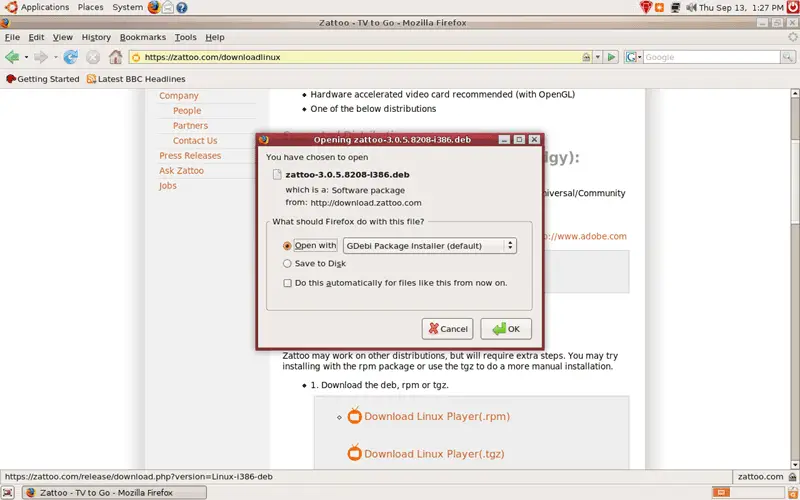The image size is (800, 500).
Task: Open the back button history dropdown
Action: [27, 57]
